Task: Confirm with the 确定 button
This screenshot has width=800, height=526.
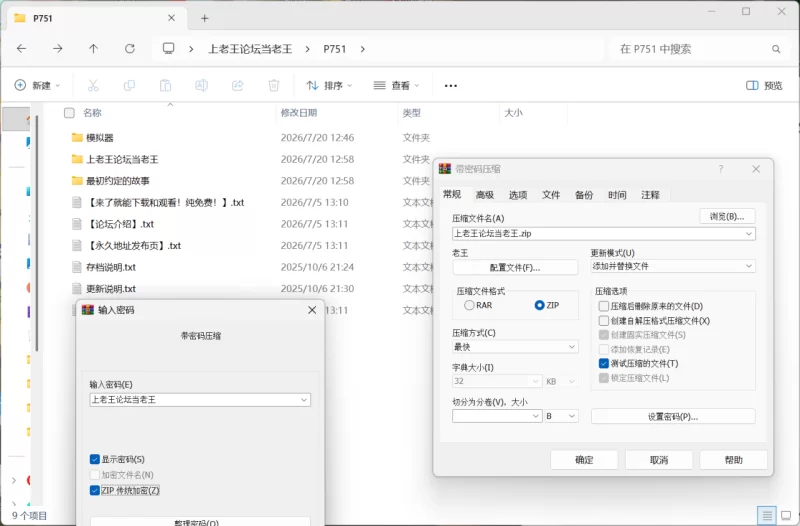Action: pos(584,460)
